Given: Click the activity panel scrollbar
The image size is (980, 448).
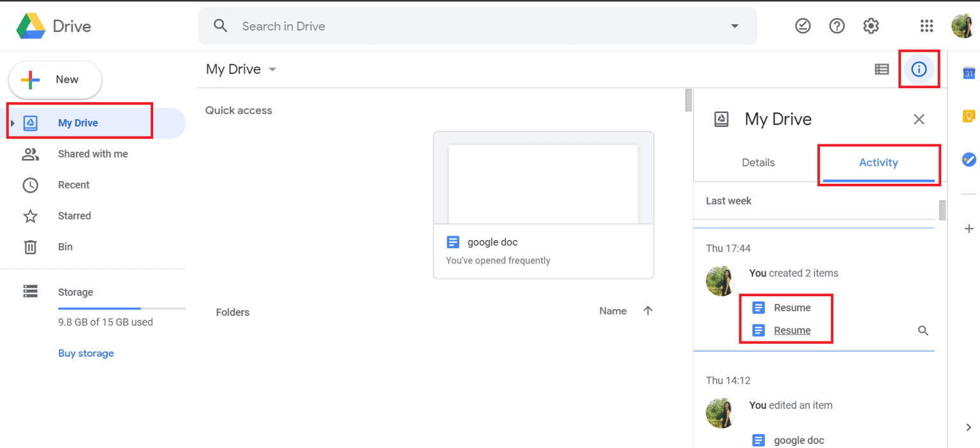Looking at the screenshot, I should [x=942, y=210].
